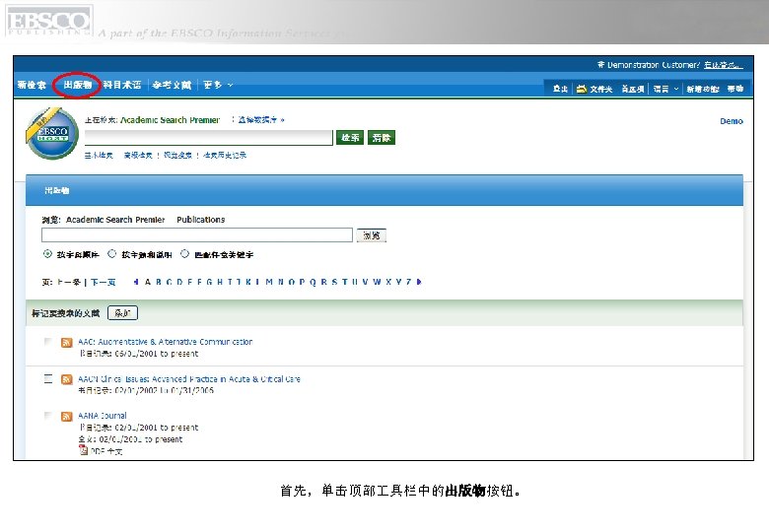Click the 出版物 (Publications) toolbar button
Screen dimensions: 769x532
point(78,85)
